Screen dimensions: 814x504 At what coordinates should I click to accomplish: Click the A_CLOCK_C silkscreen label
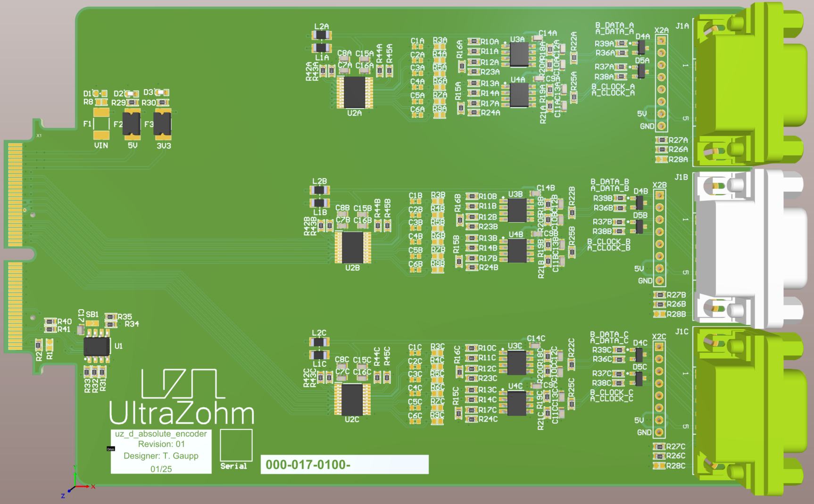pos(612,399)
